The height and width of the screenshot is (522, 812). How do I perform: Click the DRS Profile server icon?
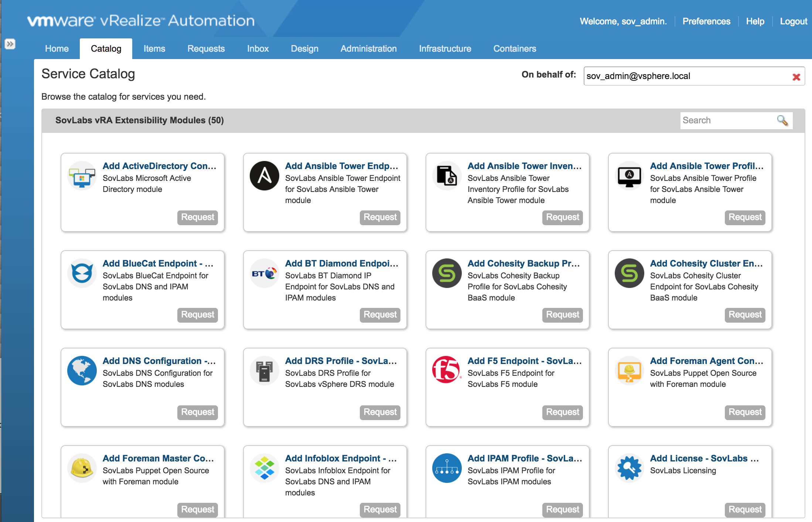tap(265, 371)
